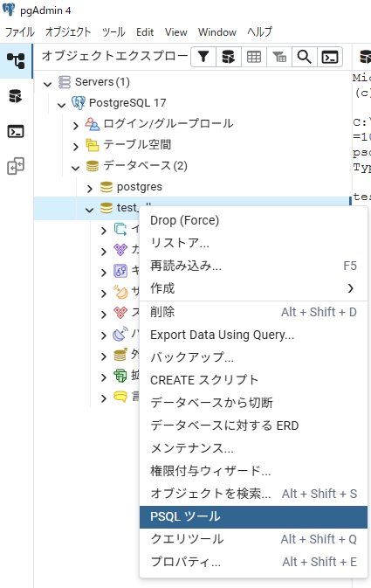Select PSQL ツール in the context menu
The image size is (371, 588).
pos(253,516)
